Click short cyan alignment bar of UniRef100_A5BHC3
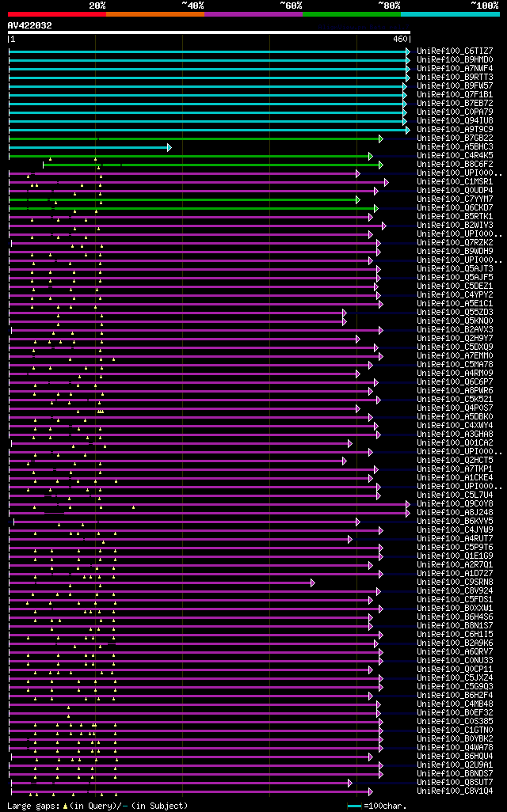This screenshot has height=812, width=507. tap(88, 147)
